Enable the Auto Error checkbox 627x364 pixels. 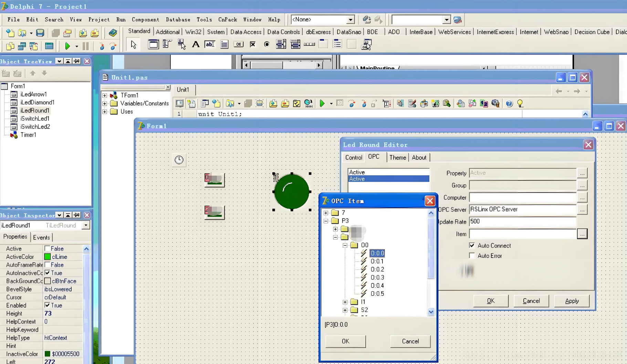tap(472, 256)
